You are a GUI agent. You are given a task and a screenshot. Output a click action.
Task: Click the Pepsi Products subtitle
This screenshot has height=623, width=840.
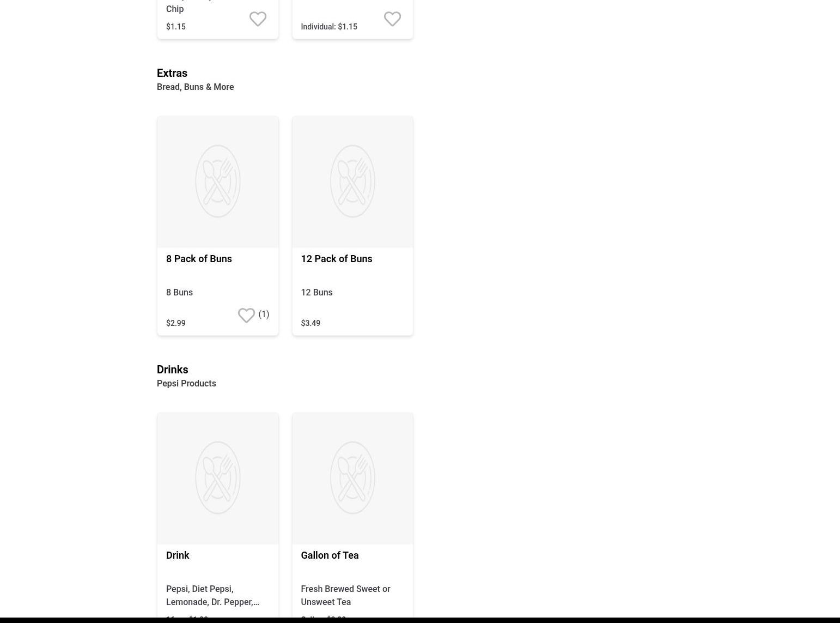tap(186, 384)
